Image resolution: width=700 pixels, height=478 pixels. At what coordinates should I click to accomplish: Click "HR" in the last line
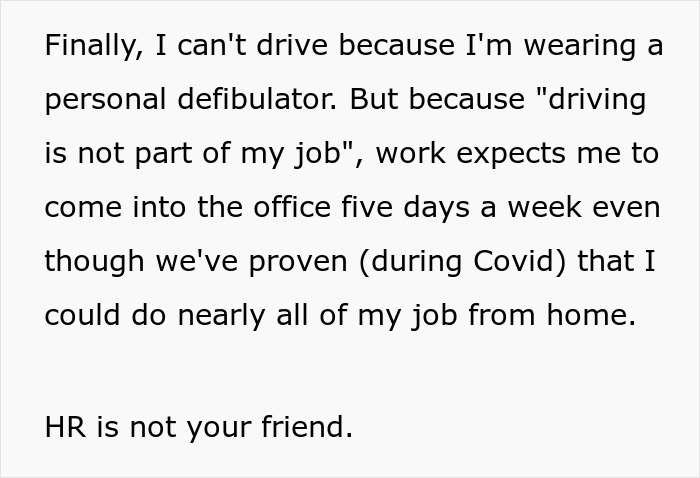[x=65, y=427]
